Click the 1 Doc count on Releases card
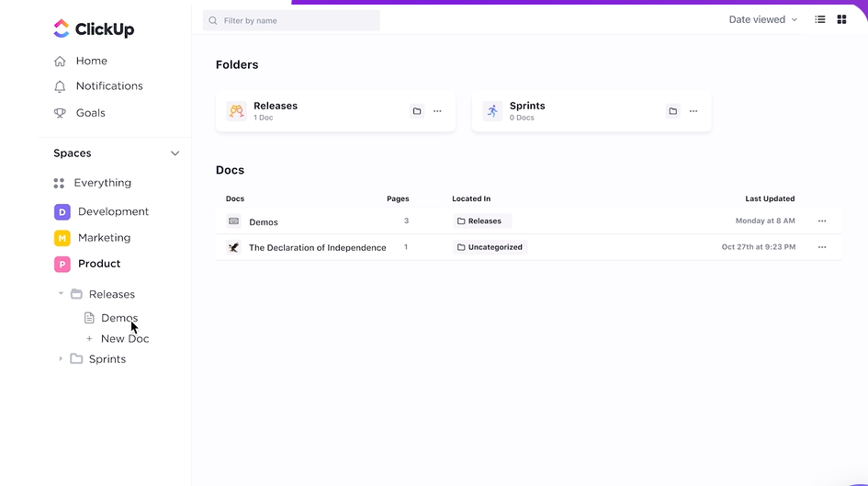Screen dimensions: 868x486 (263, 118)
